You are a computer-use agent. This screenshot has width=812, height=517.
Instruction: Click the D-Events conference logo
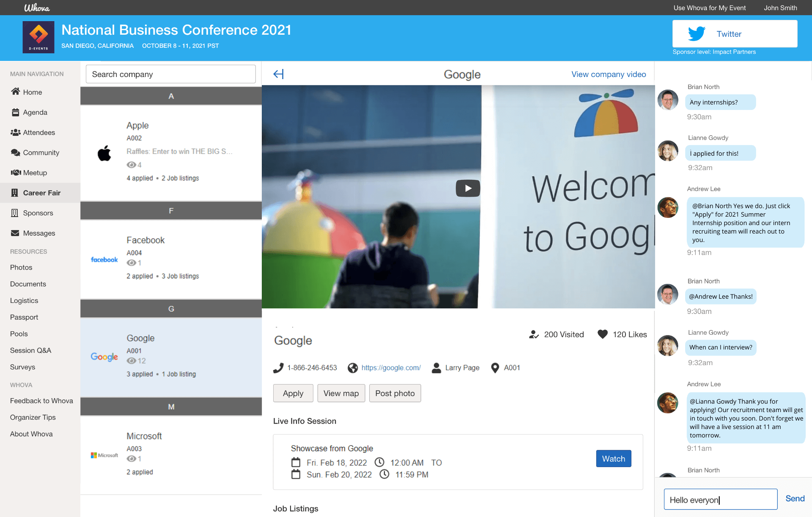point(38,37)
